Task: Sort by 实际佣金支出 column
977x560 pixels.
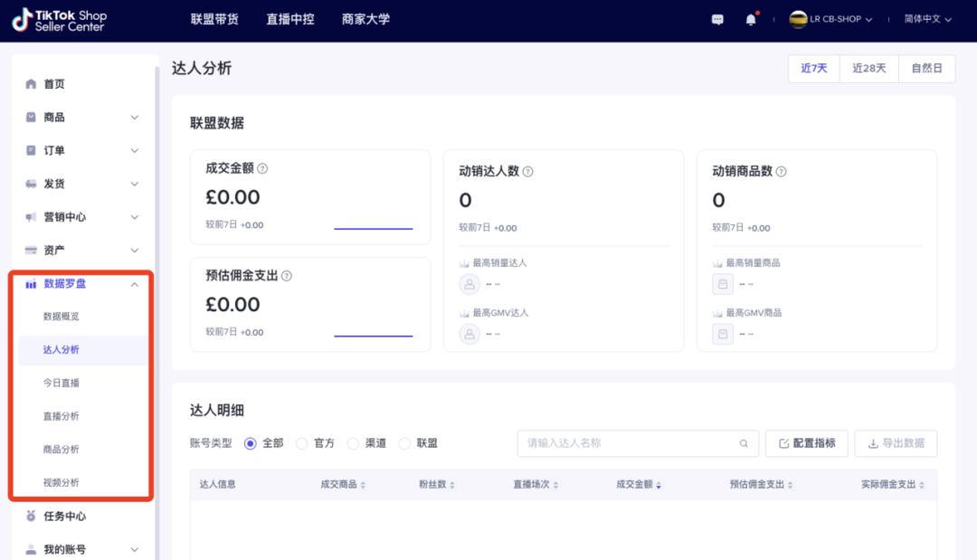Action: pos(921,485)
